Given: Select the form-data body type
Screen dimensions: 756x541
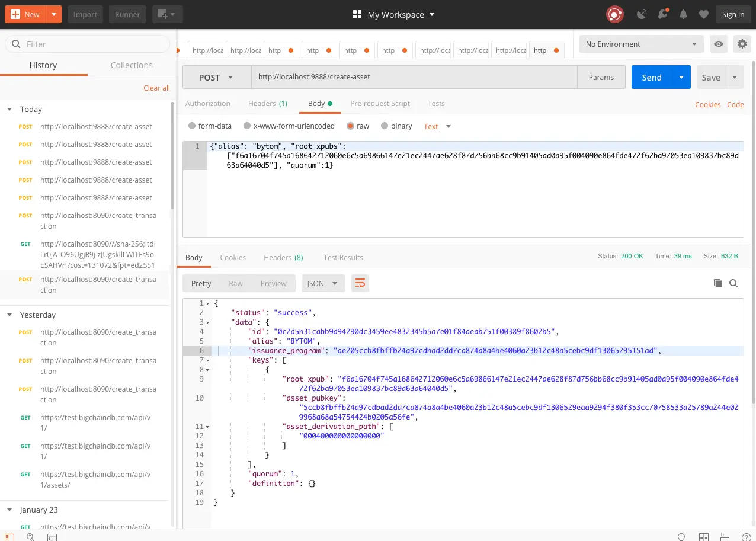Looking at the screenshot, I should click(191, 126).
